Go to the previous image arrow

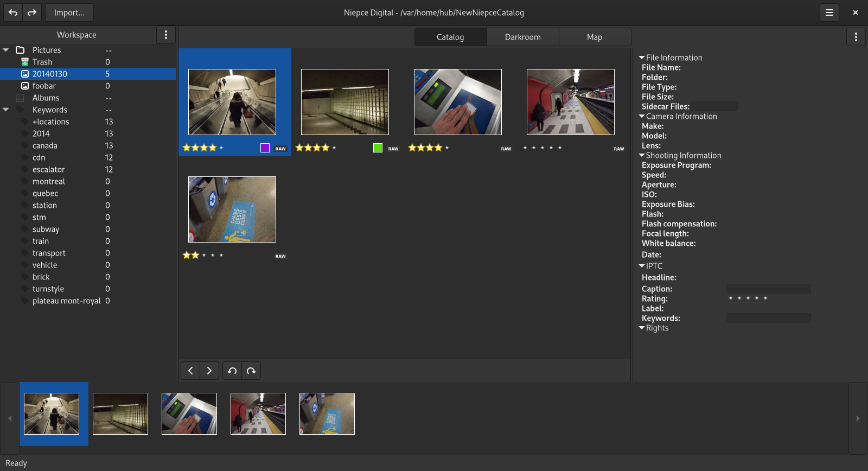190,371
